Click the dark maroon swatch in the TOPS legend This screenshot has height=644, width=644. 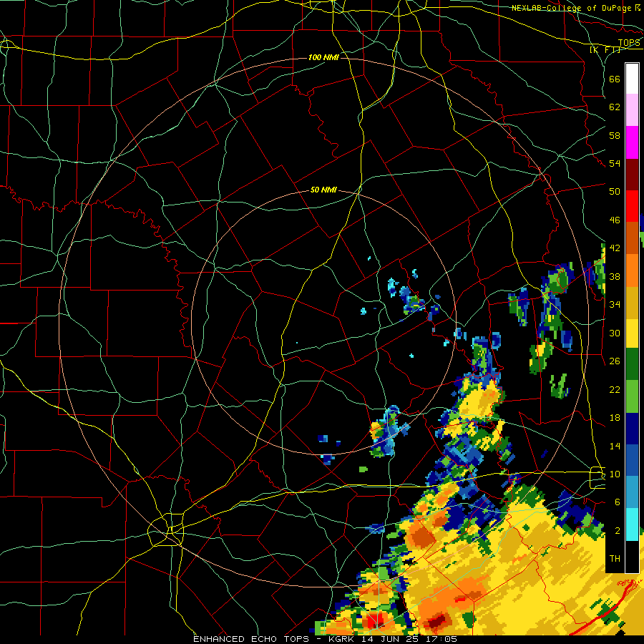point(632,175)
